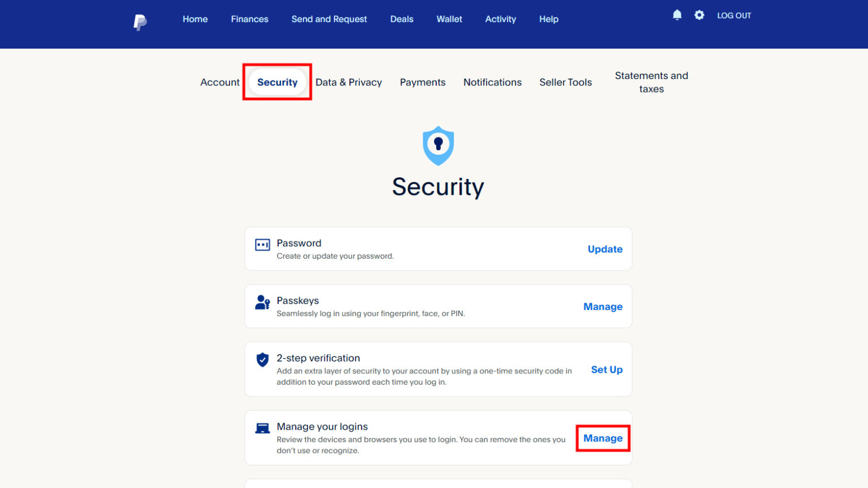Switch to the Notifications tab

pyautogui.click(x=492, y=82)
